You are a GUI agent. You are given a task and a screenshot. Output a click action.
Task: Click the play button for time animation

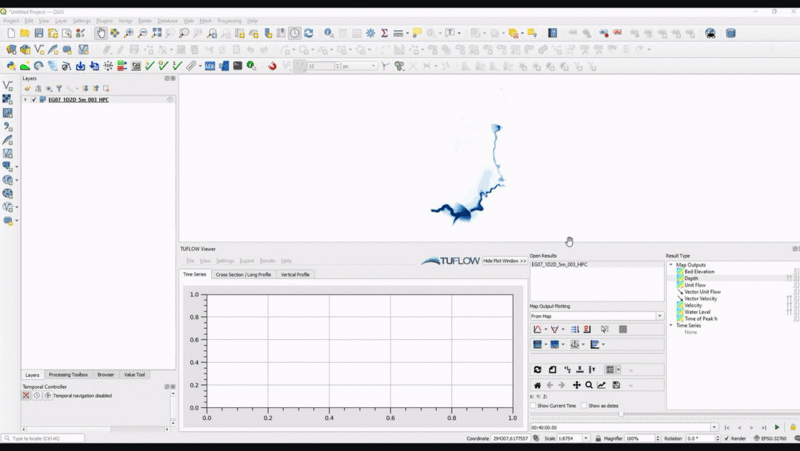pyautogui.click(x=777, y=427)
